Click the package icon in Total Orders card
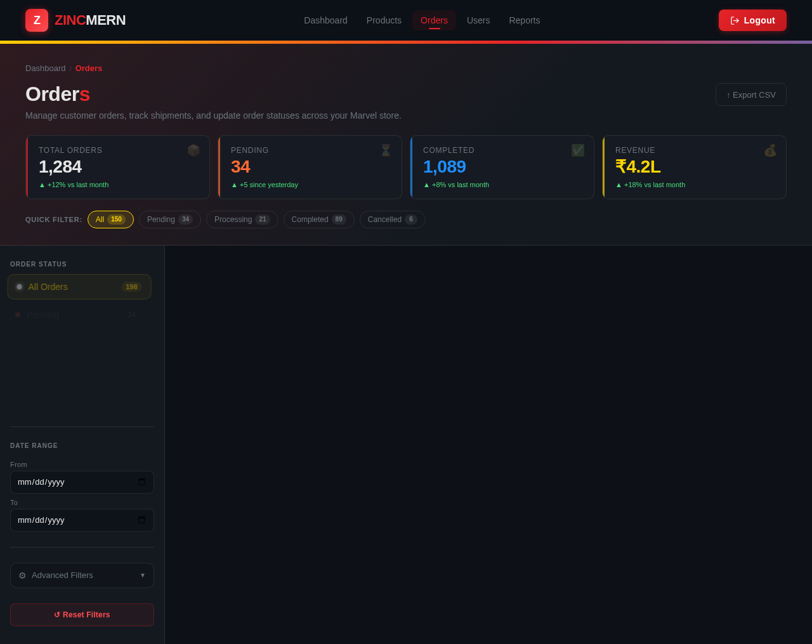 pyautogui.click(x=193, y=150)
